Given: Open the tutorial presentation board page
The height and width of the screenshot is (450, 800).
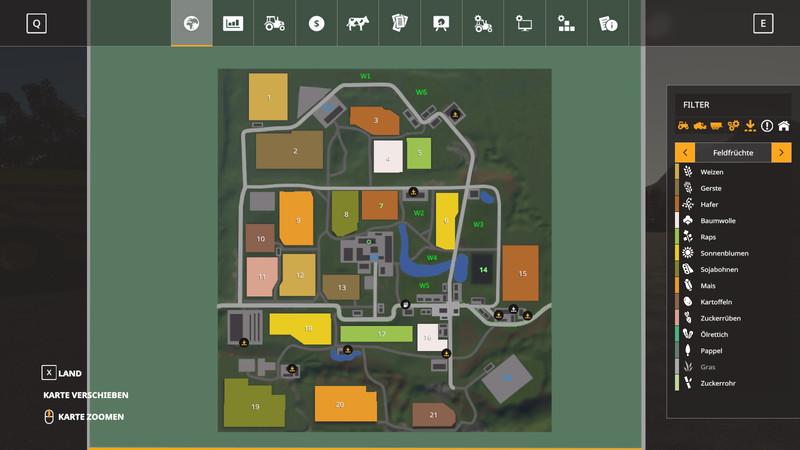Looking at the screenshot, I should coord(441,23).
